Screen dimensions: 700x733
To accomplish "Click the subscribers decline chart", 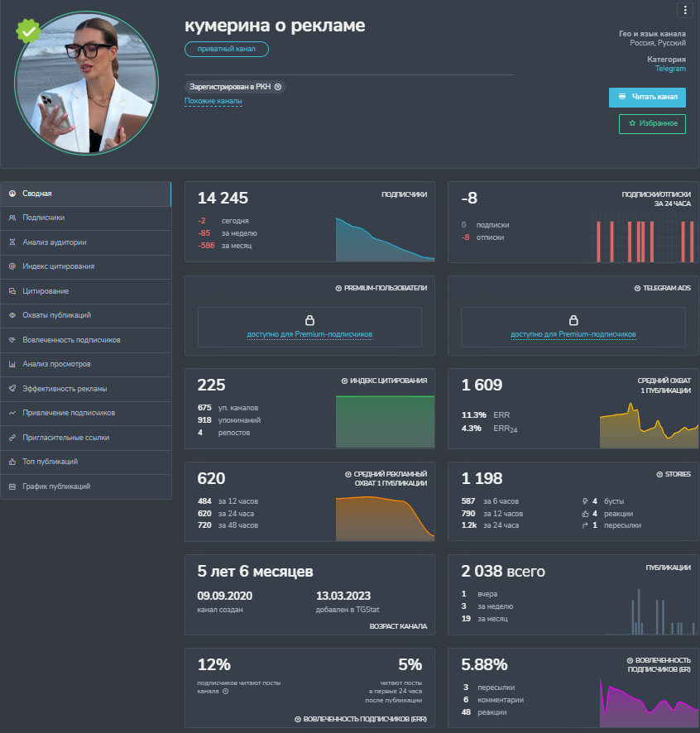I will 385,239.
